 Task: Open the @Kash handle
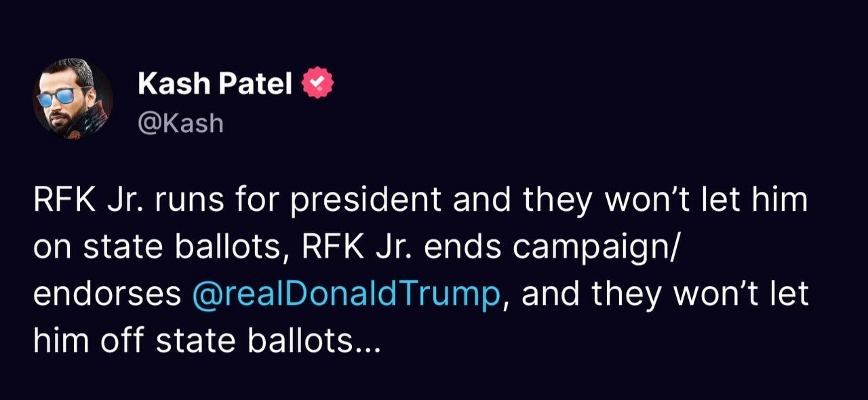point(180,123)
